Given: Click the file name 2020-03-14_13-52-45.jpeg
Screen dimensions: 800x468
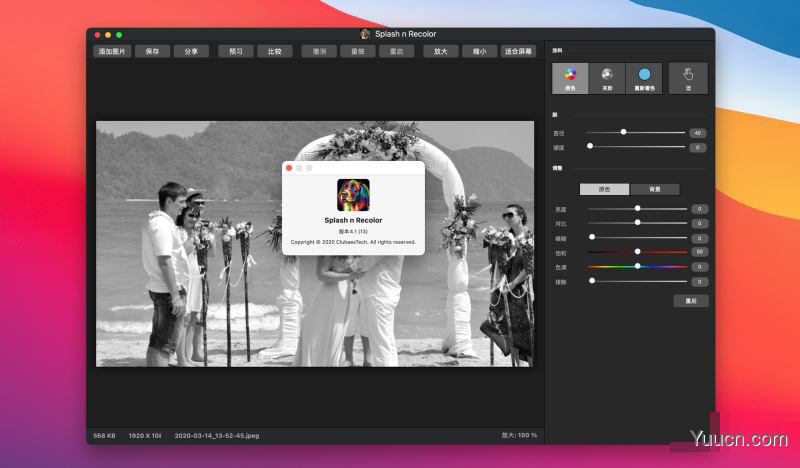Looking at the screenshot, I should [x=217, y=435].
